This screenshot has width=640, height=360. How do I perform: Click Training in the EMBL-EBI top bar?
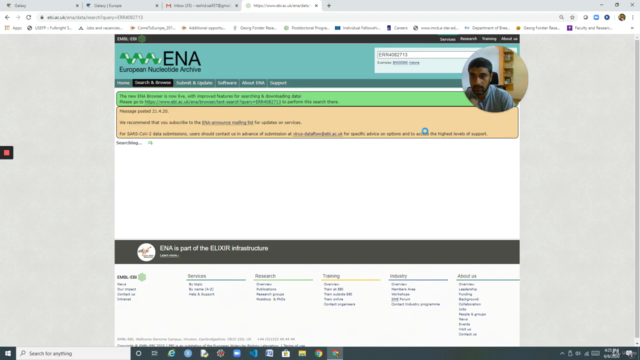[489, 39]
